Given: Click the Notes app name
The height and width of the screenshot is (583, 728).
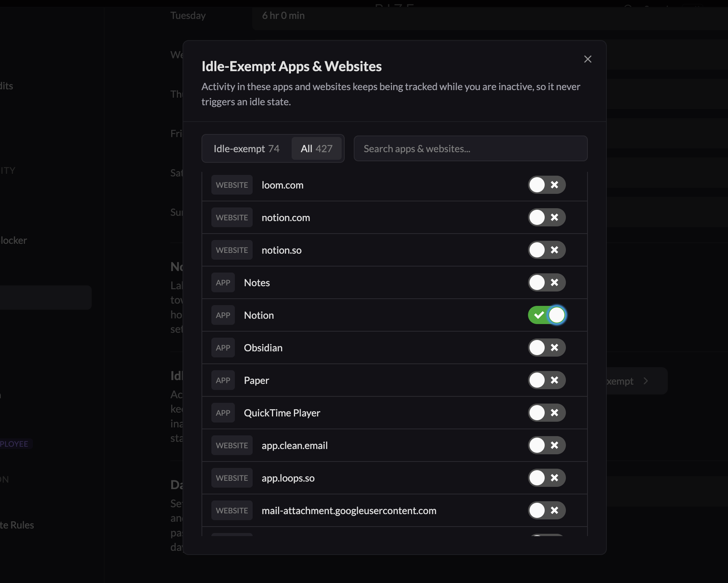Looking at the screenshot, I should (257, 283).
